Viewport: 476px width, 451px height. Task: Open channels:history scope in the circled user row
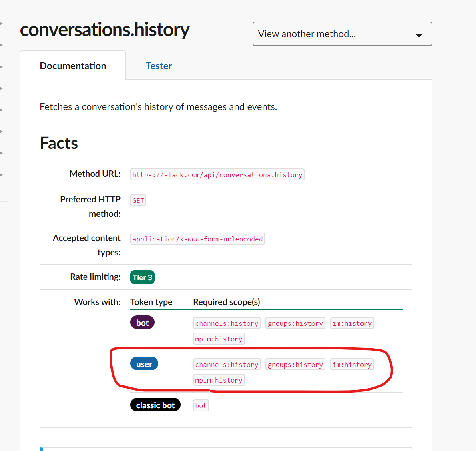pos(227,364)
